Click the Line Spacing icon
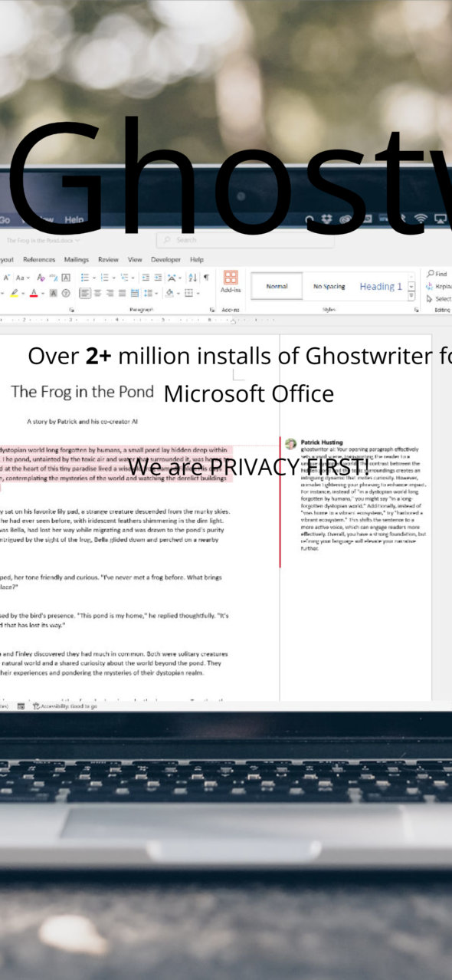The height and width of the screenshot is (980, 452). click(x=147, y=292)
